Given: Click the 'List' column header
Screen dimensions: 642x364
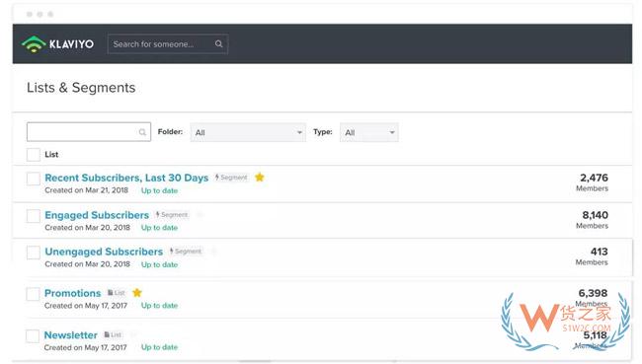Looking at the screenshot, I should click(51, 155).
